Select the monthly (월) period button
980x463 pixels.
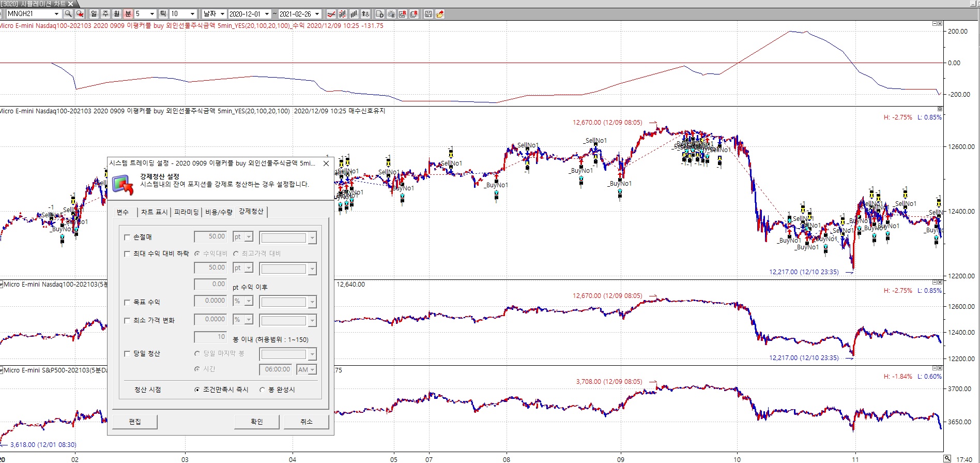116,14
